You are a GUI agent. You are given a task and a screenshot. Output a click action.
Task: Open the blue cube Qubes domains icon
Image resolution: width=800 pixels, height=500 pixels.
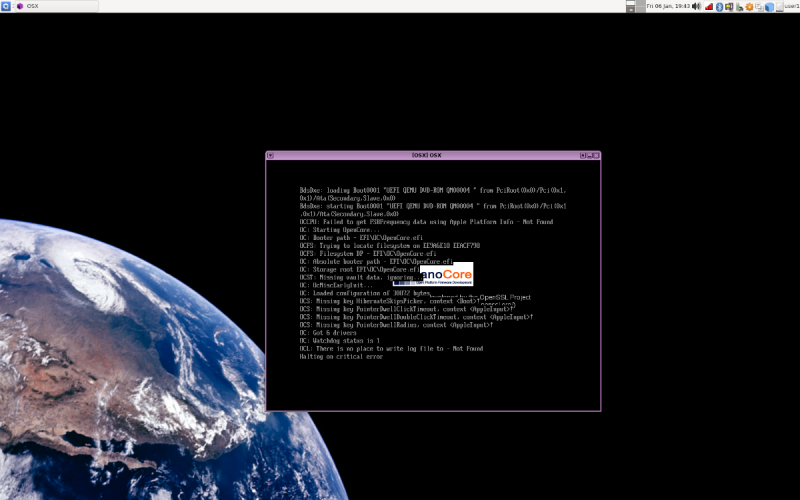click(769, 7)
